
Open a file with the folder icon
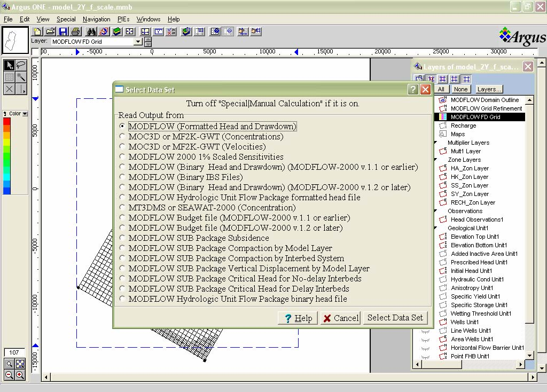pyautogui.click(x=50, y=32)
